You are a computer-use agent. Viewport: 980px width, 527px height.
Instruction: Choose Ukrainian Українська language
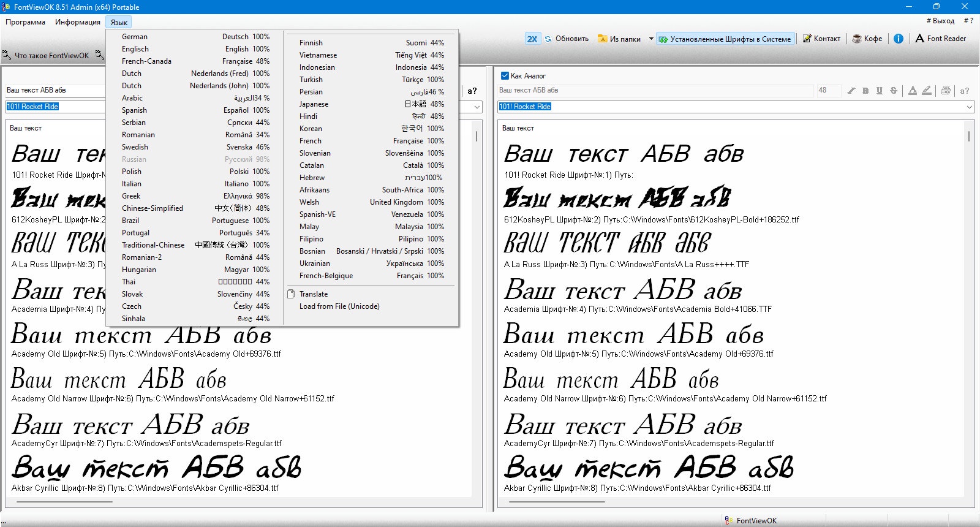[x=371, y=263]
